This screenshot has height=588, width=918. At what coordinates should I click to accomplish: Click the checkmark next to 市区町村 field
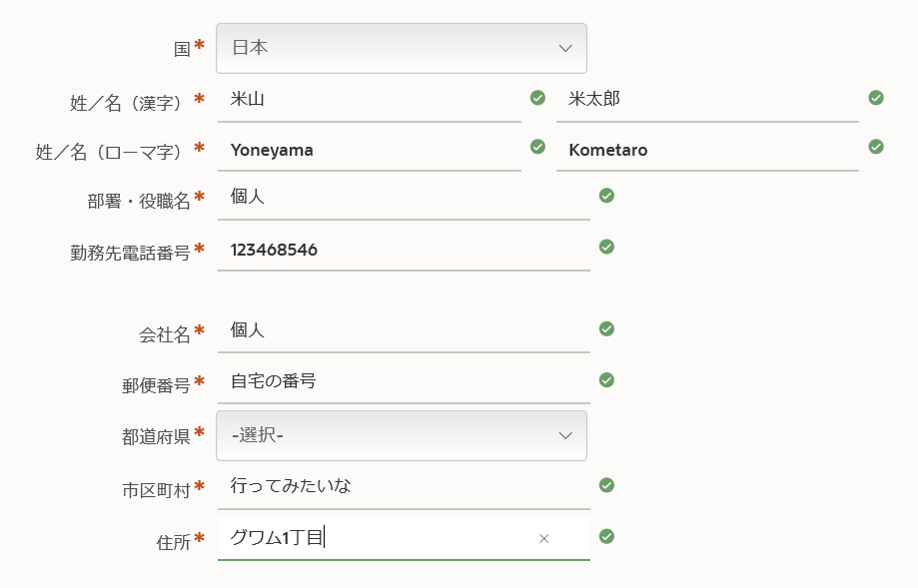click(x=606, y=485)
